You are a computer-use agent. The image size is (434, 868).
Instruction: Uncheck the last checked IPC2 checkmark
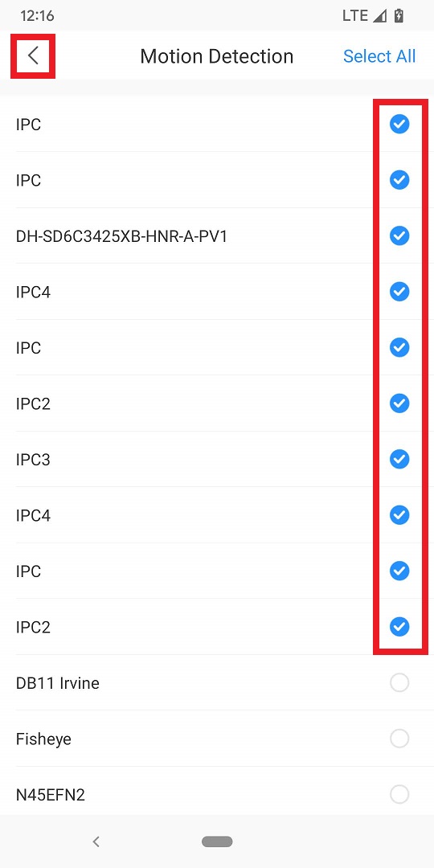(x=399, y=627)
